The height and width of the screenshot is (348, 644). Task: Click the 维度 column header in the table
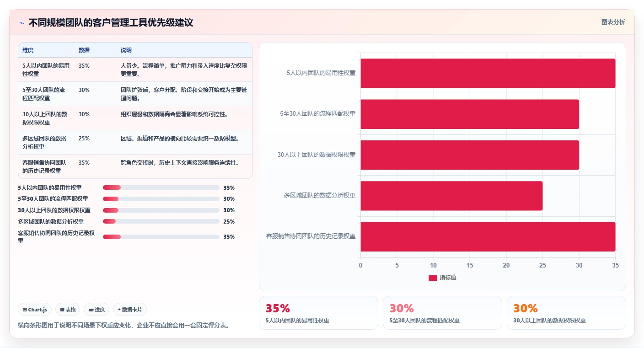28,50
